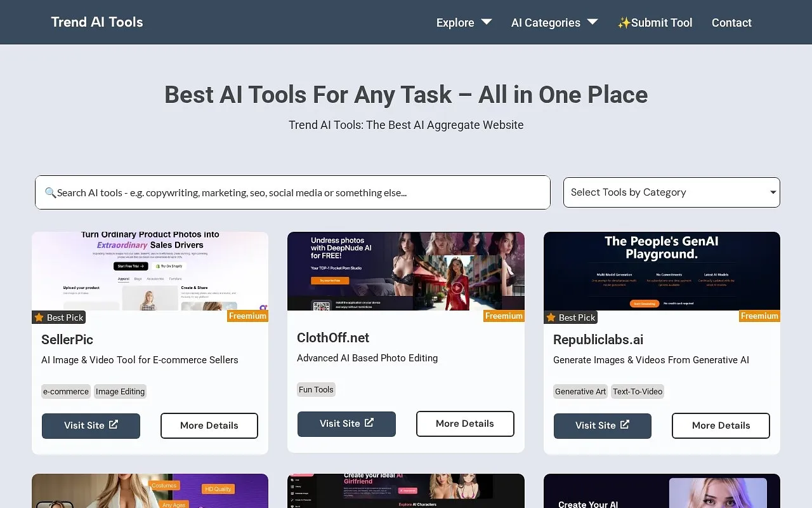
Task: Open More Details for SellerPic
Action: click(x=209, y=425)
